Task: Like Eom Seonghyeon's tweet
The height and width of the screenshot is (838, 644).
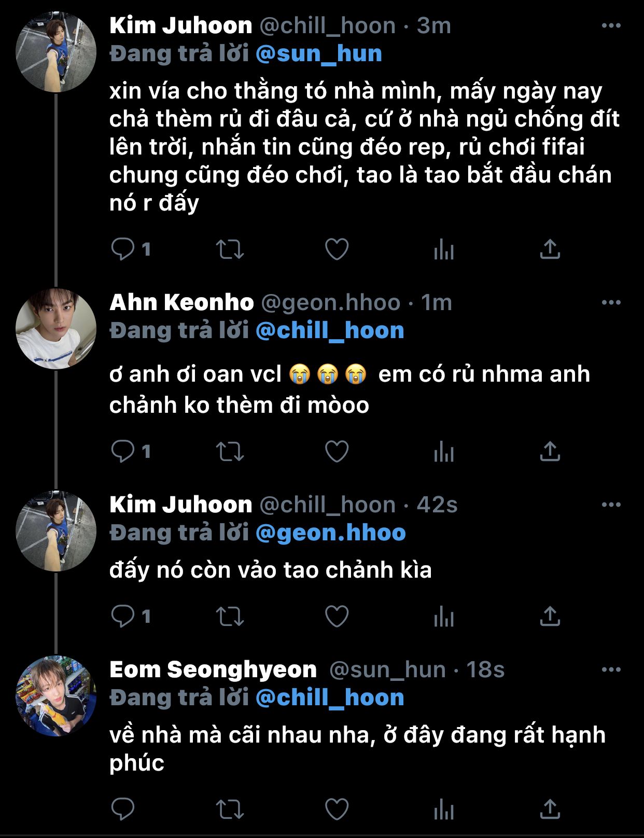Action: tap(337, 809)
